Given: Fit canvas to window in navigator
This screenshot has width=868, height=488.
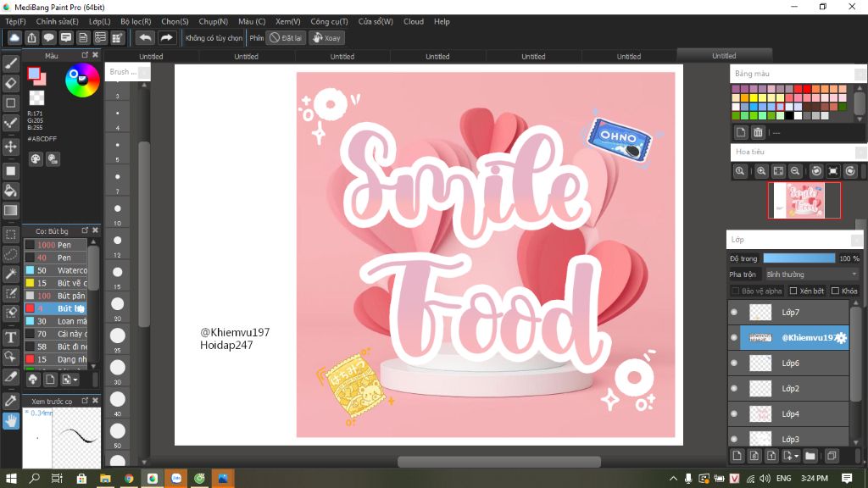Looking at the screenshot, I should click(x=778, y=171).
